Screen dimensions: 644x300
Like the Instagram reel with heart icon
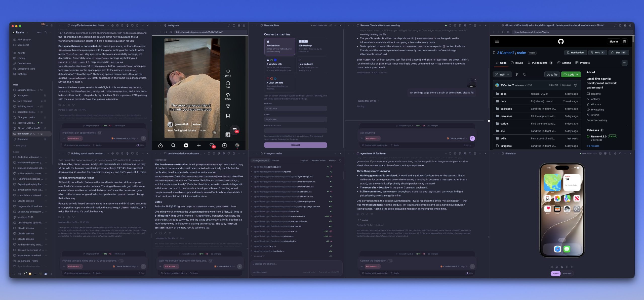(x=228, y=71)
